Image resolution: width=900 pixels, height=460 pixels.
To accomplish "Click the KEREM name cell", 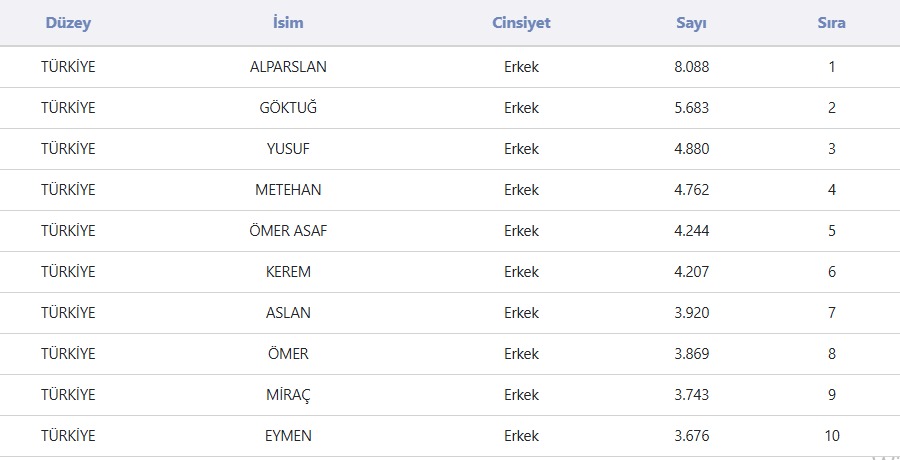I will click(x=288, y=272).
